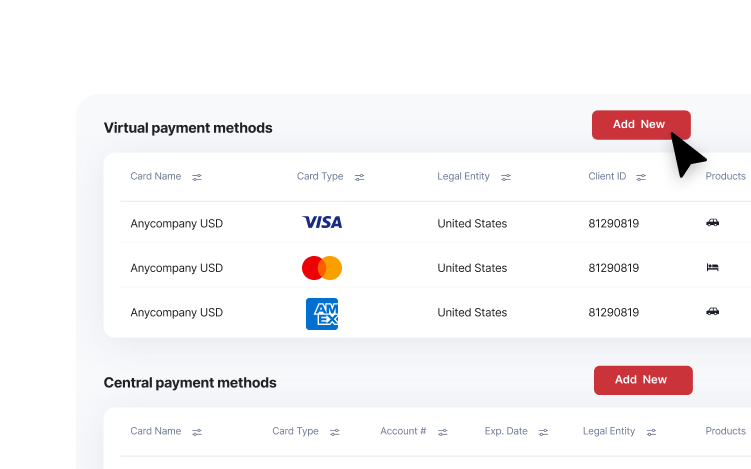Screen dimensions: 751x469
Task: Open Account # filter icon
Action: tap(443, 432)
